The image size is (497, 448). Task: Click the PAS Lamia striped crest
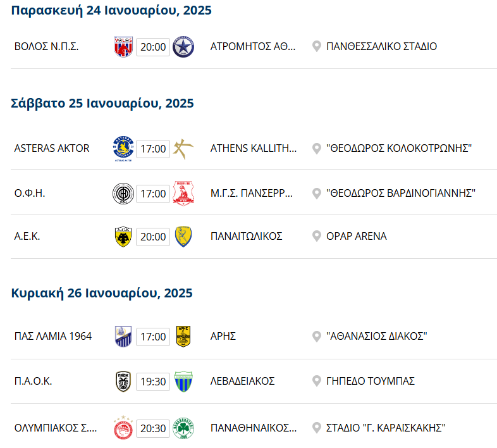(x=123, y=337)
